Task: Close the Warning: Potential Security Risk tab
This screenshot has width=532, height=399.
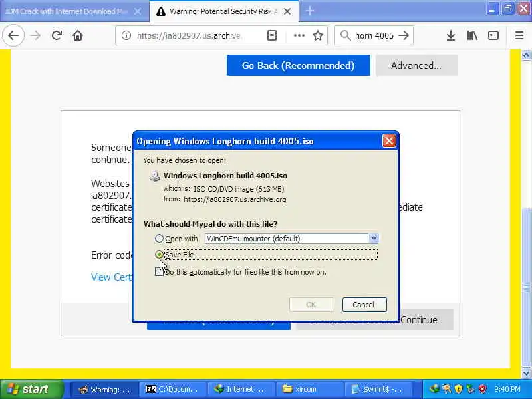Action: pyautogui.click(x=287, y=11)
